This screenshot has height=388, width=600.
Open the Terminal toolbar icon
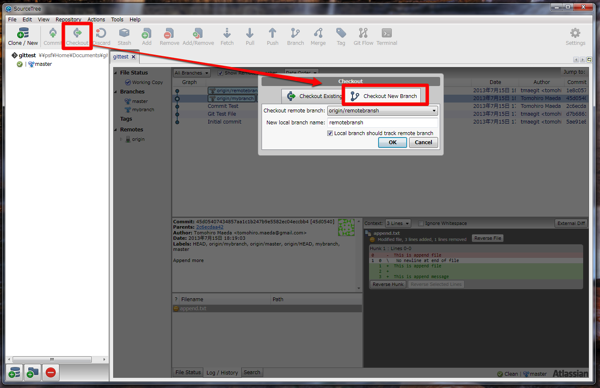386,36
